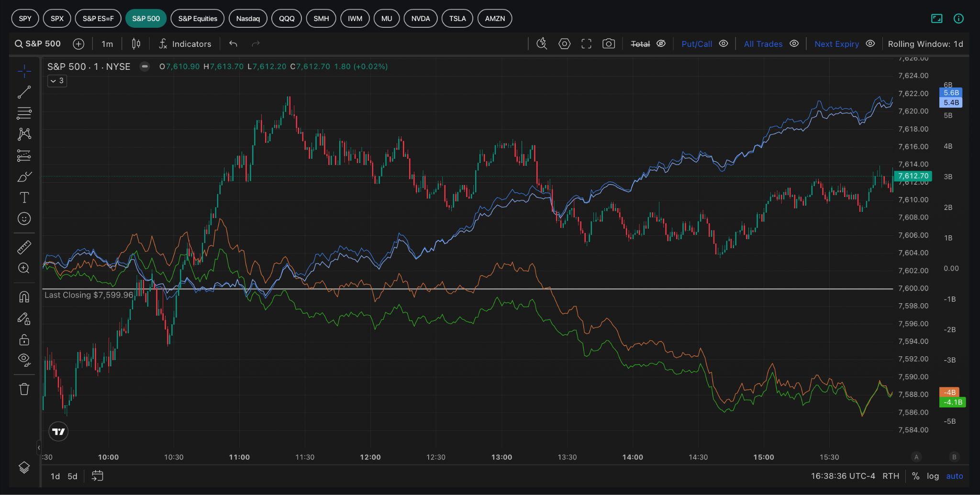Screen dimensions: 980x495
Task: Switch to the Nasdaq ticker tab
Action: [x=248, y=19]
